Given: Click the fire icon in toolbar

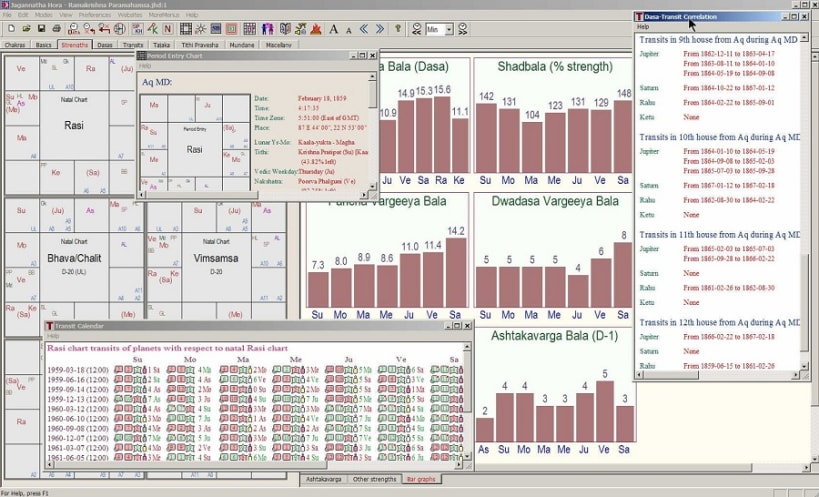Looking at the screenshot, I should tap(316, 29).
